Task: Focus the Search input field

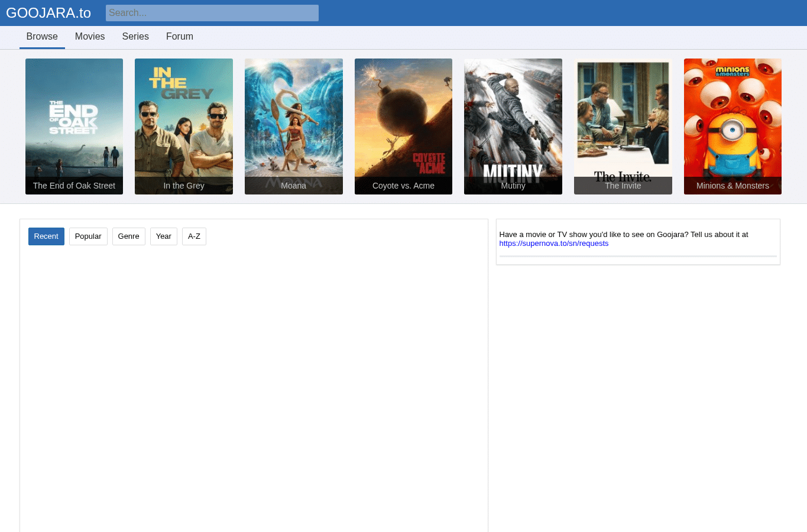Action: 212,13
